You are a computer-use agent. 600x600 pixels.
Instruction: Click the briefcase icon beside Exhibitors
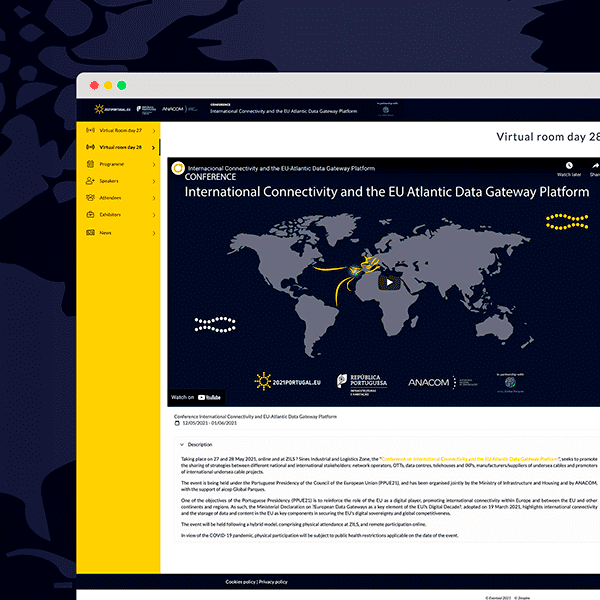[x=90, y=214]
